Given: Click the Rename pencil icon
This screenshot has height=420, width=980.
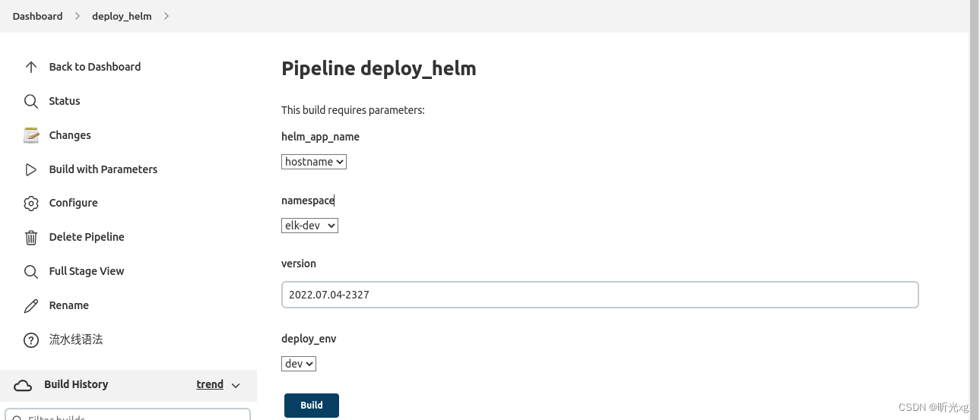Looking at the screenshot, I should tap(31, 305).
